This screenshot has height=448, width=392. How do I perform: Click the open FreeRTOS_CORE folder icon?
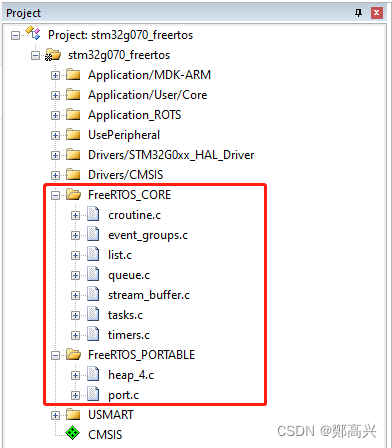coord(74,195)
